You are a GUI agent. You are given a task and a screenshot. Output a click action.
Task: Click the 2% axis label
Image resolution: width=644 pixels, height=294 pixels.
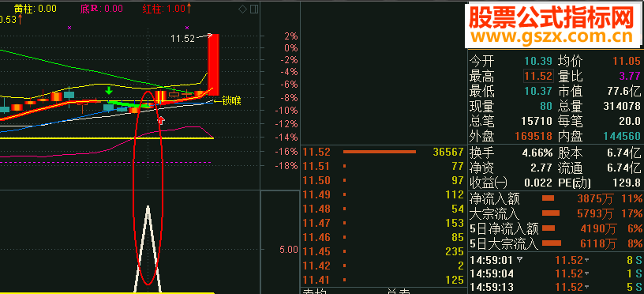[x=290, y=36]
